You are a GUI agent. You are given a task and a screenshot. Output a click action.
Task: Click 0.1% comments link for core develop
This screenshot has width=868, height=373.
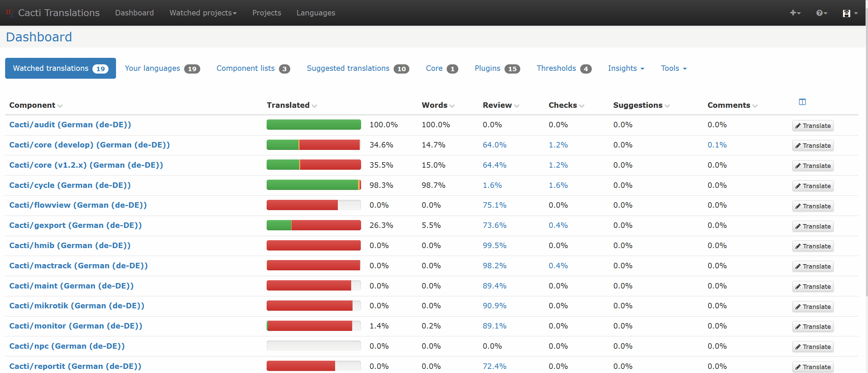(717, 145)
